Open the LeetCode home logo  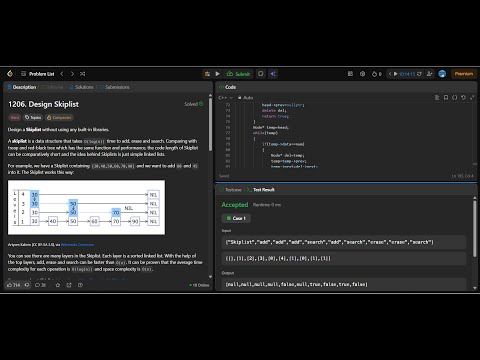10,74
